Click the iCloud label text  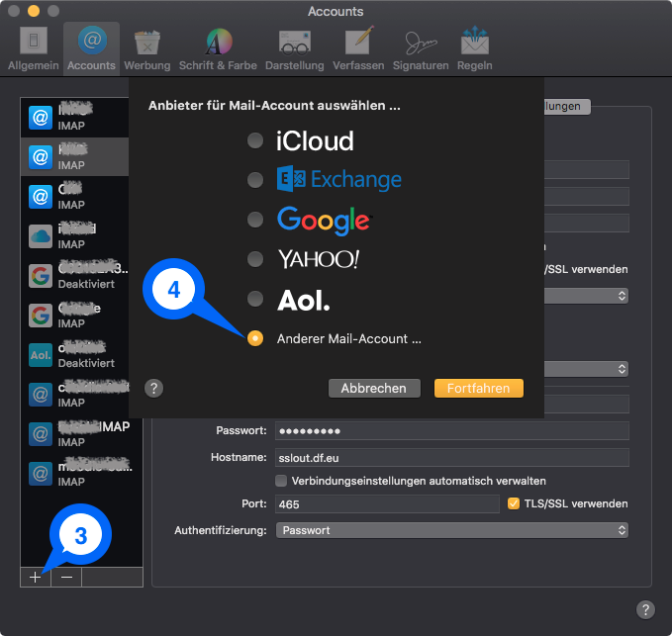pyautogui.click(x=315, y=140)
